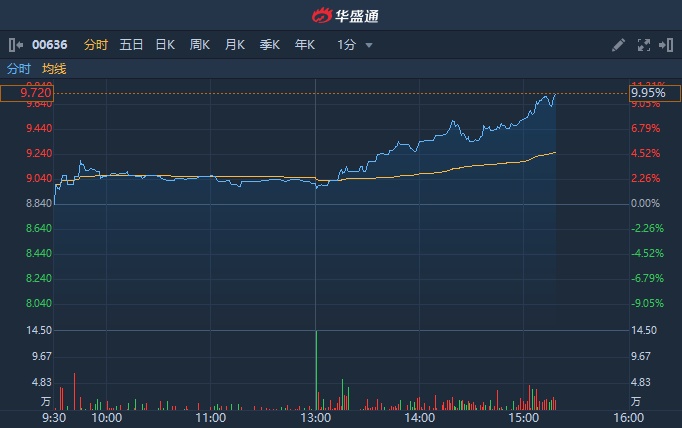Open the 1分 interval dropdown

pyautogui.click(x=347, y=45)
